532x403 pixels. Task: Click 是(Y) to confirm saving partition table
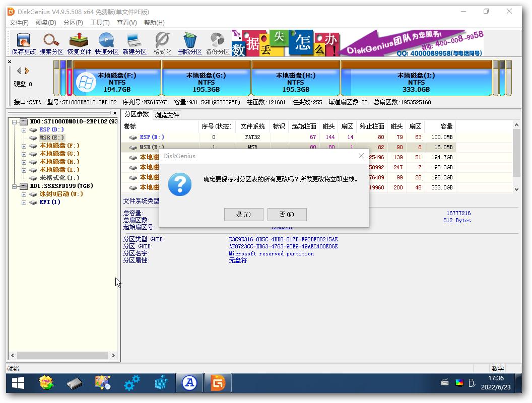tap(243, 214)
